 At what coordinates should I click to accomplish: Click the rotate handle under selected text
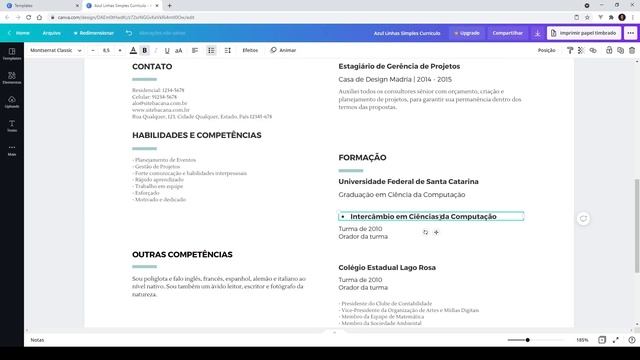click(x=425, y=232)
